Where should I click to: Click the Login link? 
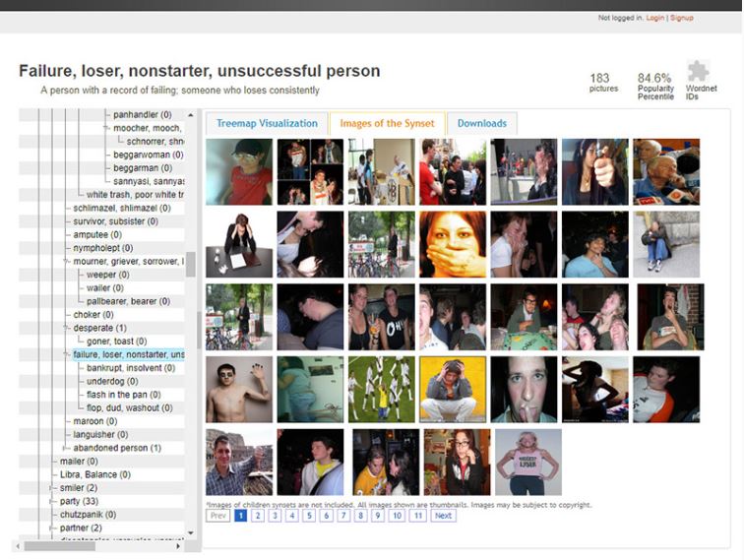coord(655,18)
